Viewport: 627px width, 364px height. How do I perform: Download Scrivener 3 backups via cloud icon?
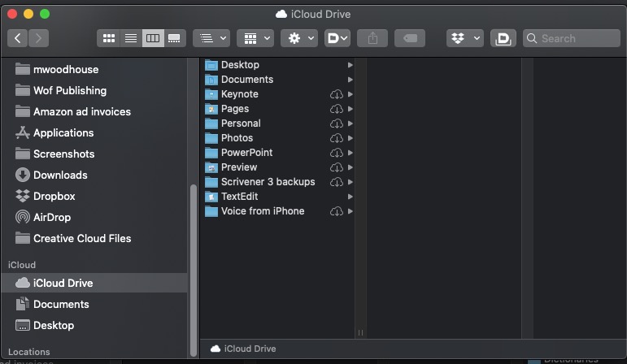(337, 182)
